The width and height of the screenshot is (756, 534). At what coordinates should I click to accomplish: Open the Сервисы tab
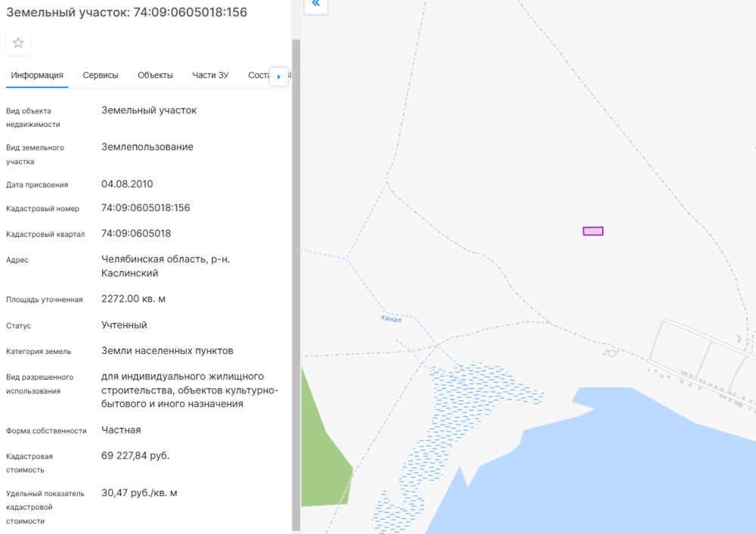coord(101,75)
